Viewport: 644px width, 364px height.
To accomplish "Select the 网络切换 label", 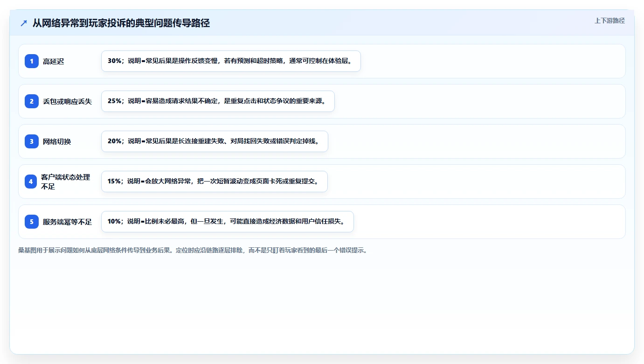I will tap(57, 141).
